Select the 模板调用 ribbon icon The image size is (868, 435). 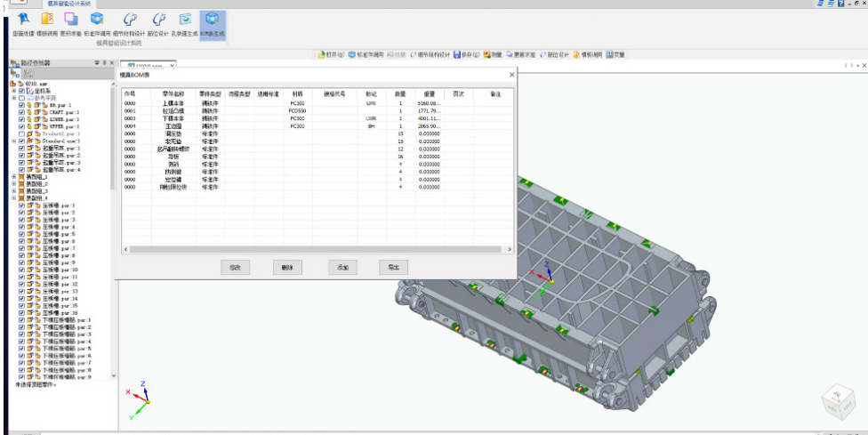pyautogui.click(x=47, y=20)
